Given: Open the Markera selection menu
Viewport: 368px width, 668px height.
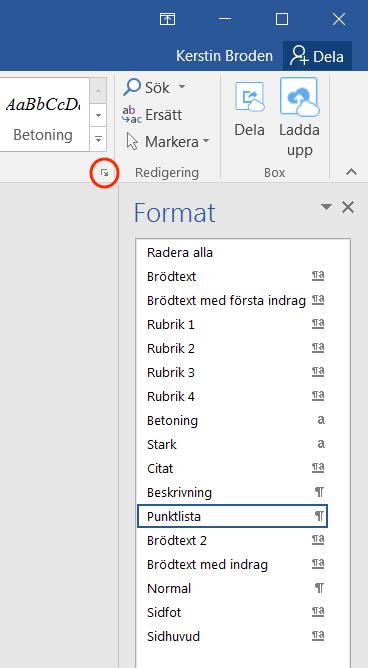Looking at the screenshot, I should point(168,141).
